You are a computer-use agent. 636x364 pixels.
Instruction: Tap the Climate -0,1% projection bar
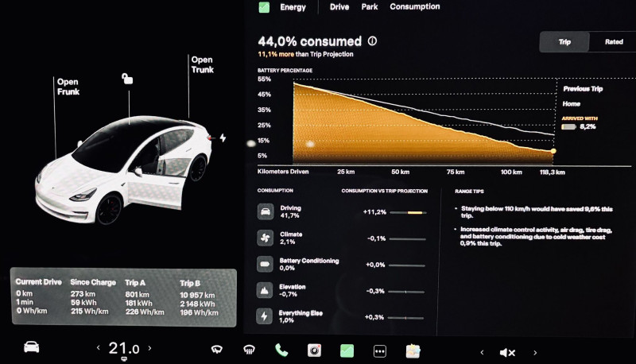407,238
